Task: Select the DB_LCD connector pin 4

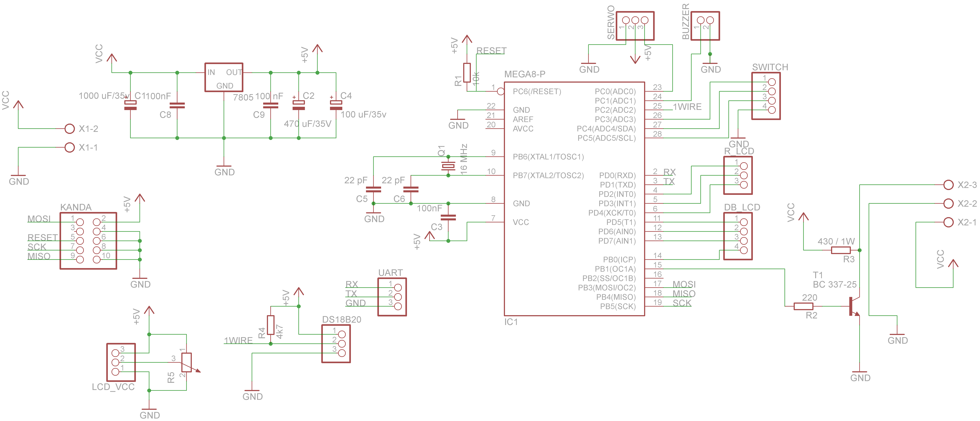Action: [744, 250]
